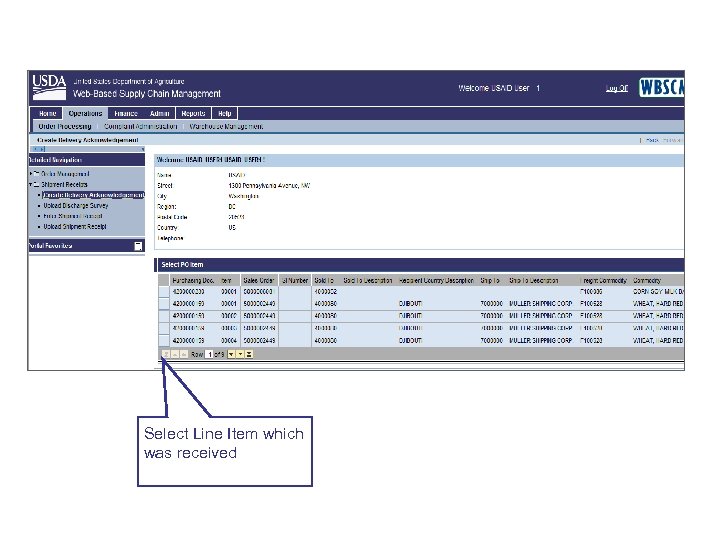Click the Sales Order column header
Screen dimensions: 720x540
tap(259, 280)
